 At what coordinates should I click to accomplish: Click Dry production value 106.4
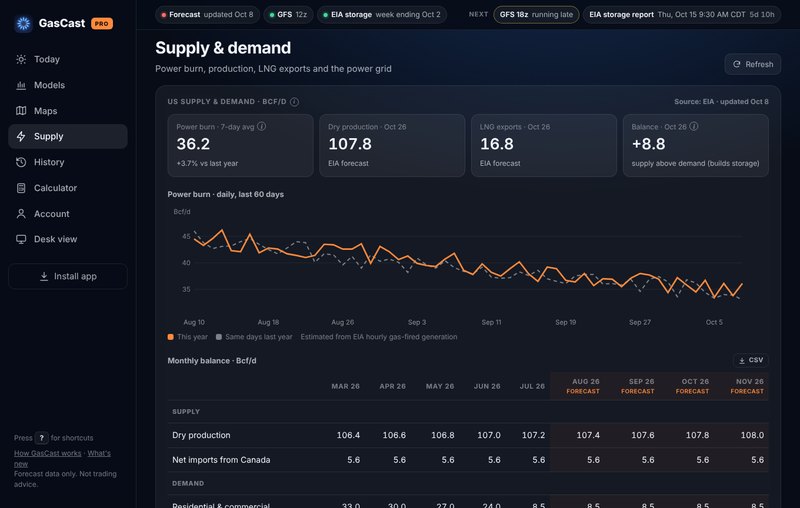(x=348, y=435)
